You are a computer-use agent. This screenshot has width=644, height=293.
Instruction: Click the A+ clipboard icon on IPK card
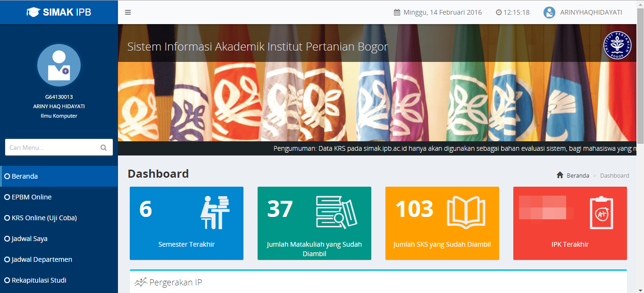[x=602, y=213]
